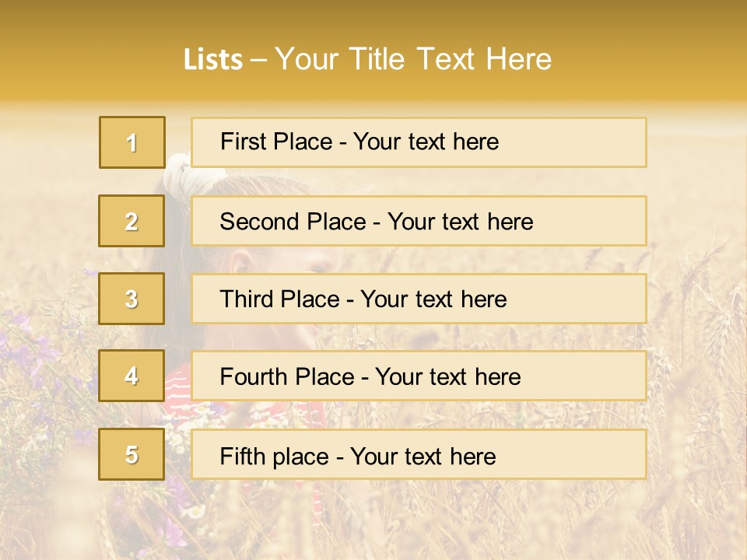Click the number 3 gold box
The width and height of the screenshot is (747, 560).
click(x=132, y=299)
